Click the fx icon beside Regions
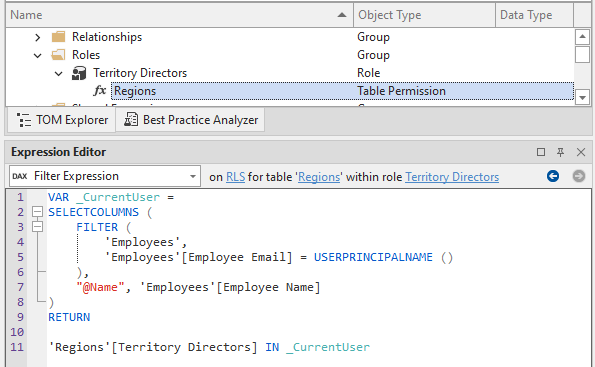Image resolution: width=595 pixels, height=367 pixels. pyautogui.click(x=100, y=91)
